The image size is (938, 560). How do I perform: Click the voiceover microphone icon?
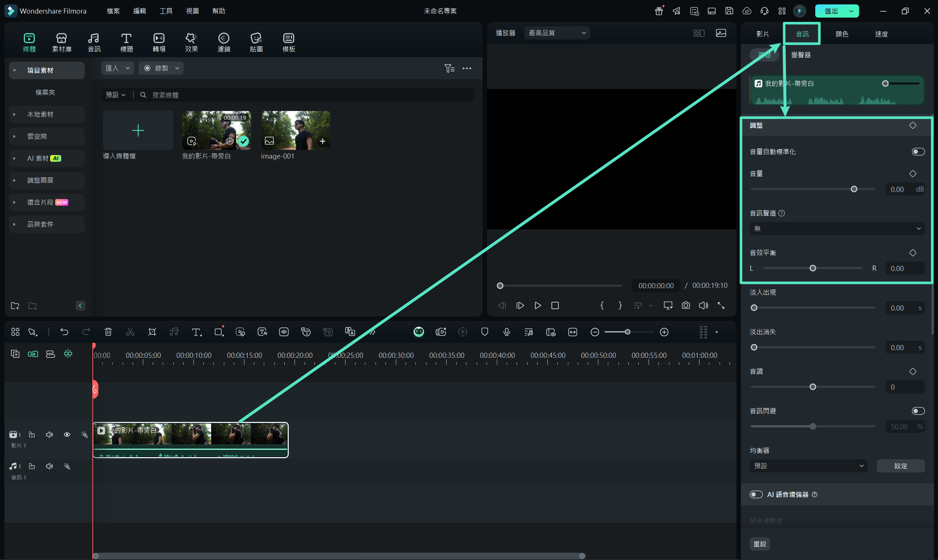[507, 332]
